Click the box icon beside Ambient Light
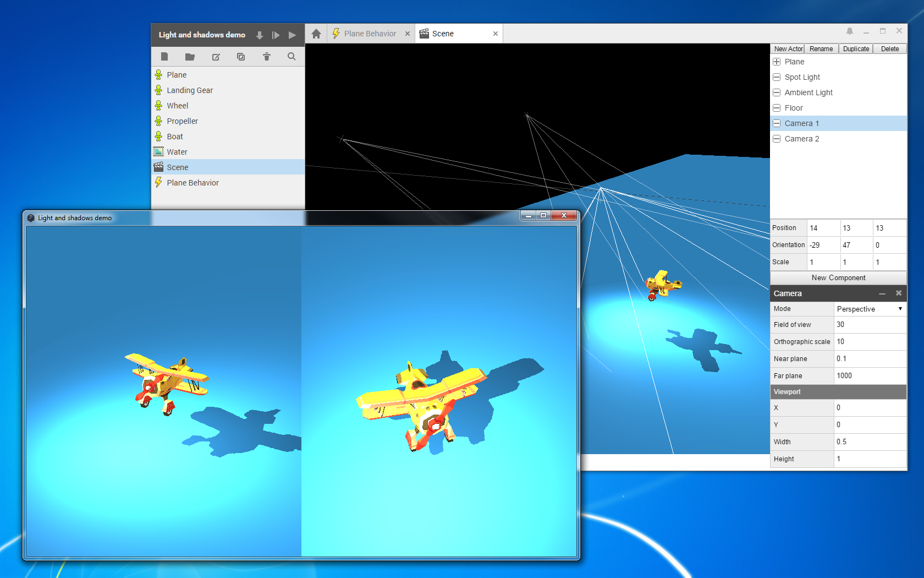924x578 pixels. (x=777, y=92)
